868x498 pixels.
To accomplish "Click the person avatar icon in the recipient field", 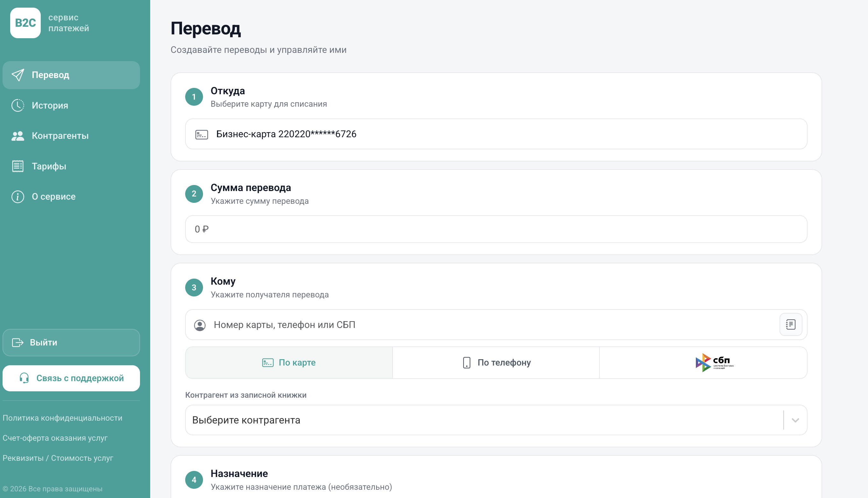I will [x=200, y=325].
